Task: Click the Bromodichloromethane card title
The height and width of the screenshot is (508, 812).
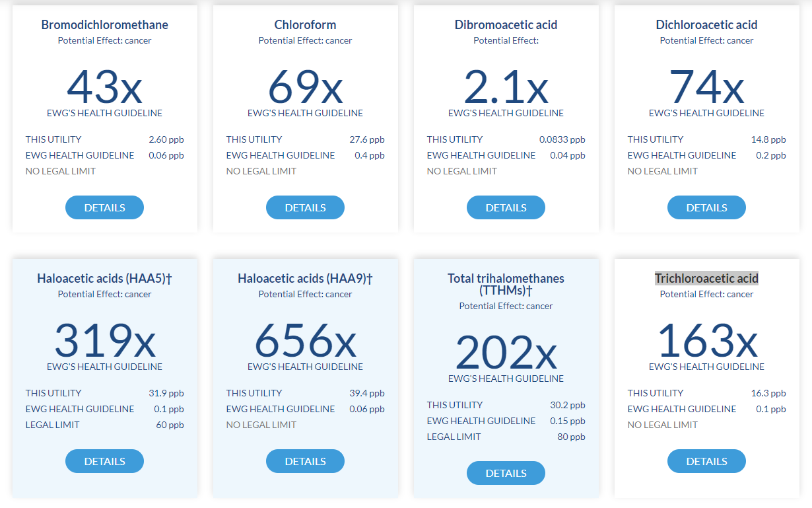Action: point(104,25)
